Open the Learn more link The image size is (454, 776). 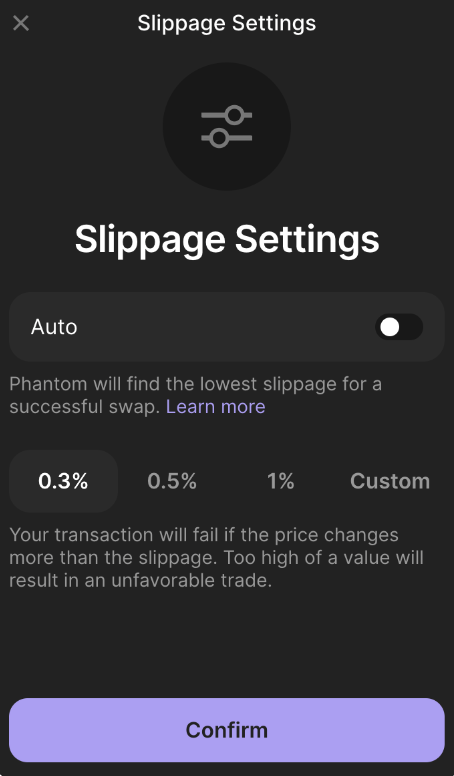click(215, 406)
